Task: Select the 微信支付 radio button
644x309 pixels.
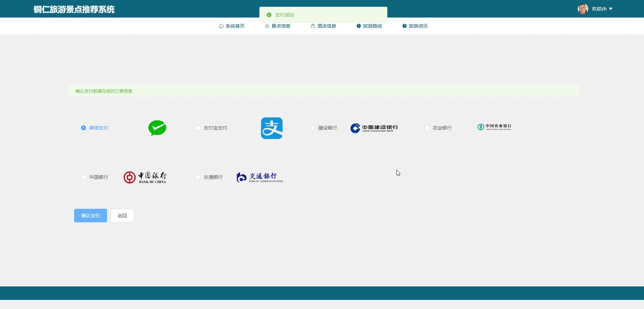Action: point(84,128)
